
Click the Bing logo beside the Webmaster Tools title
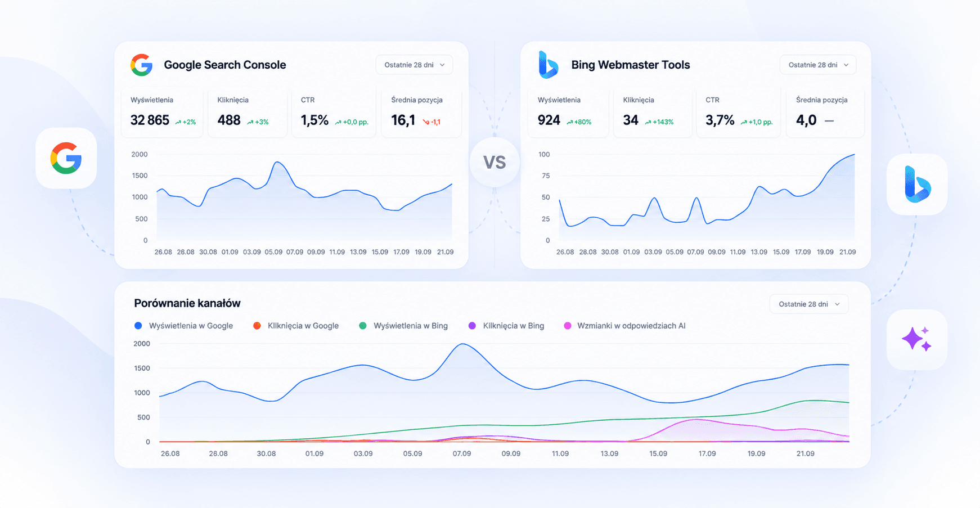point(548,65)
